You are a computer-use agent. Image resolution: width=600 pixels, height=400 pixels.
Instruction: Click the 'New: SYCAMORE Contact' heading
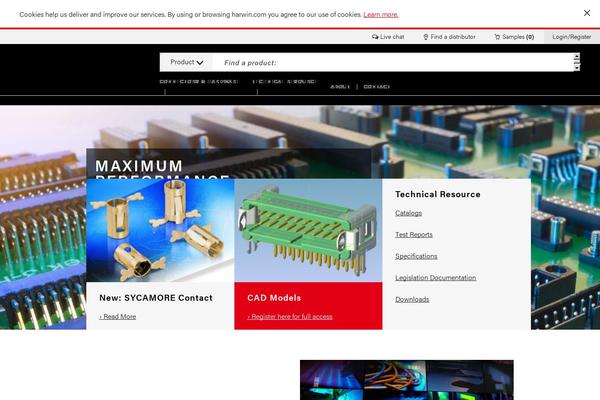point(156,298)
